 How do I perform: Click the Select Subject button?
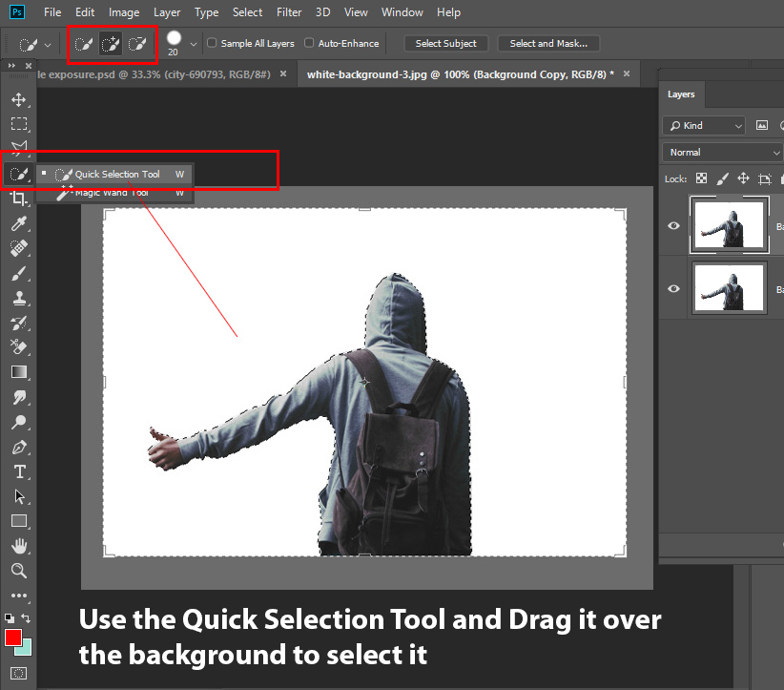pos(445,43)
